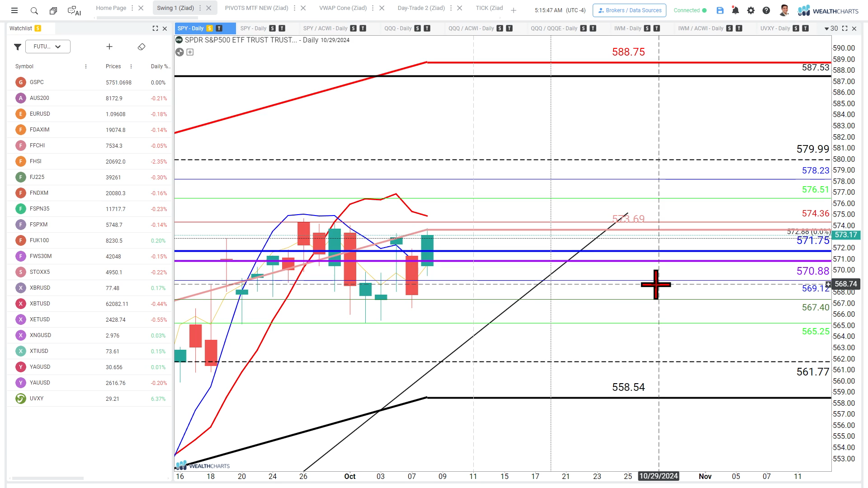Click the Brokers / Data Sources button
This screenshot has width=868, height=488.
(629, 10)
